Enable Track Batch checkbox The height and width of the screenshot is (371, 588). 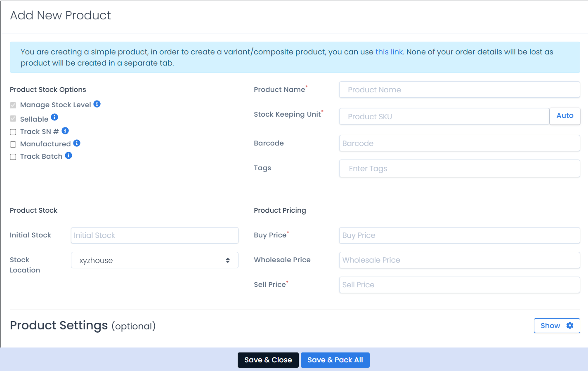13,157
